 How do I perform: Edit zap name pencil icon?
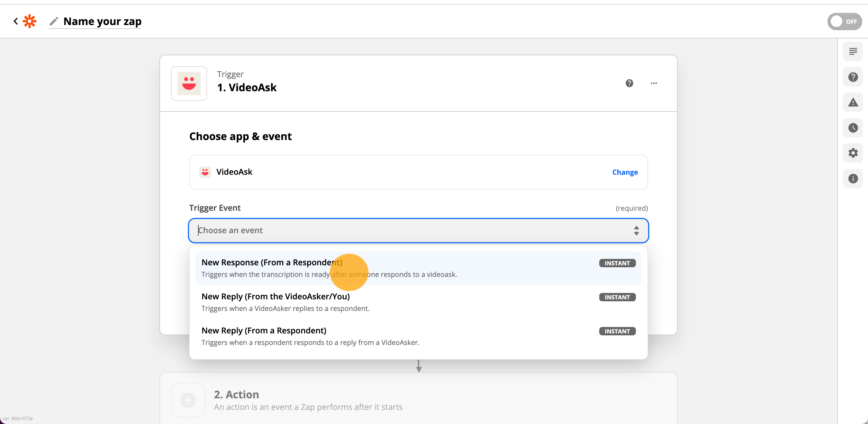click(x=54, y=21)
